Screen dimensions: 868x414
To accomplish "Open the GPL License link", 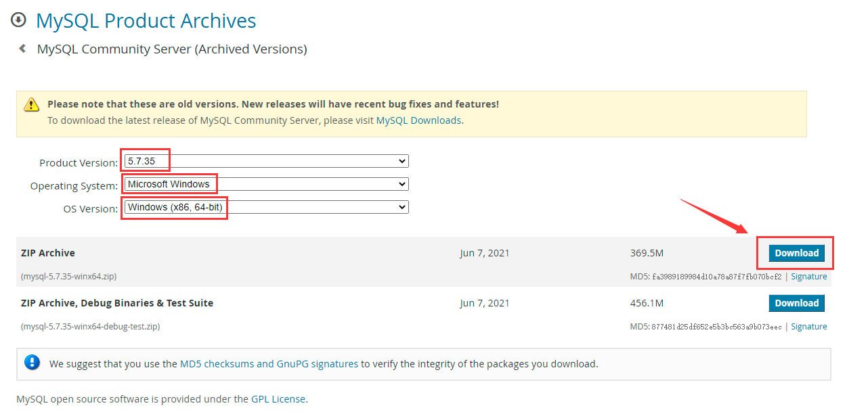I will 278,399.
